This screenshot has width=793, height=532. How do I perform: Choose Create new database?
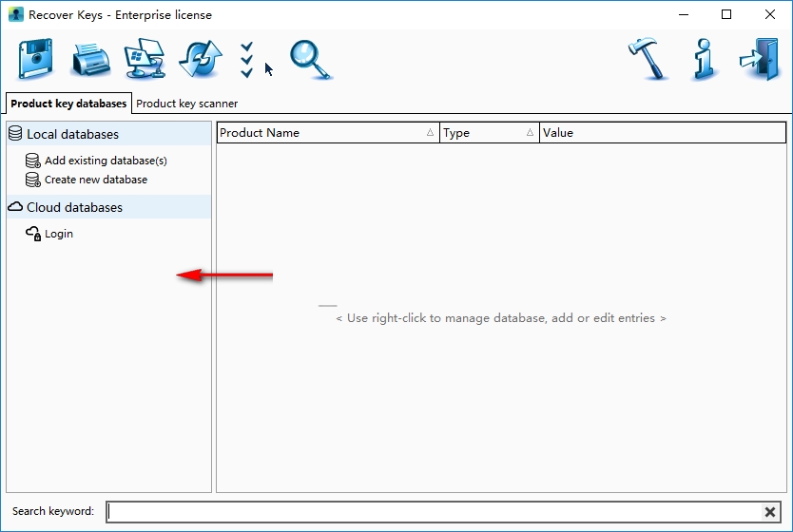96,180
